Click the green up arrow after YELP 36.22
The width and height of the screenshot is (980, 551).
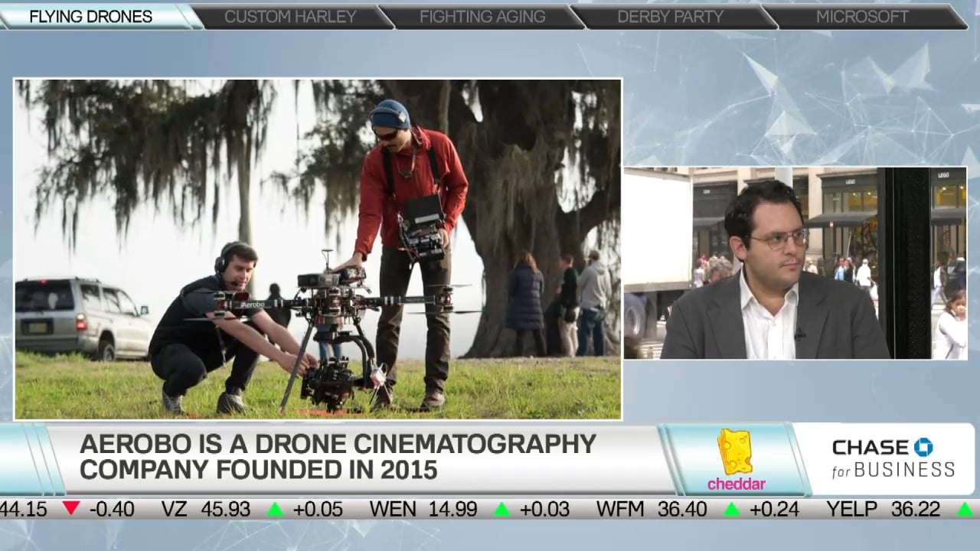click(965, 509)
